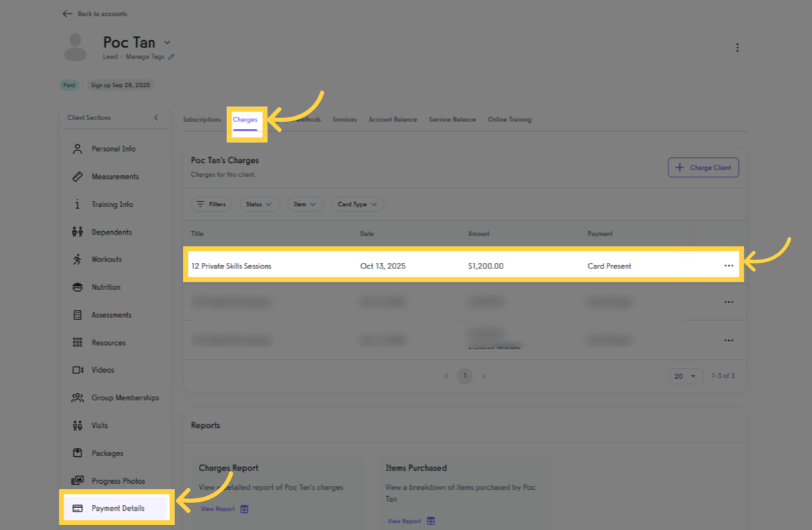Viewport: 812px width, 530px height.
Task: Click the Charge Client button
Action: [x=703, y=167]
